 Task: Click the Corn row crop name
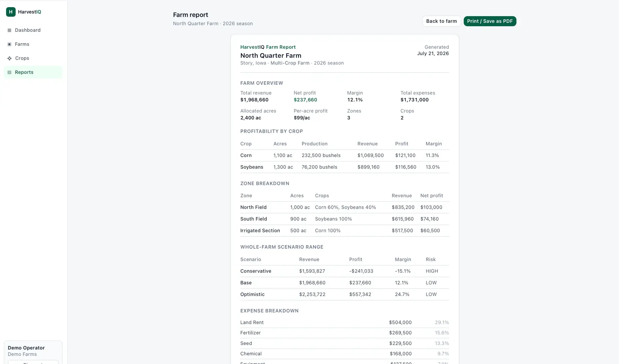pos(246,156)
